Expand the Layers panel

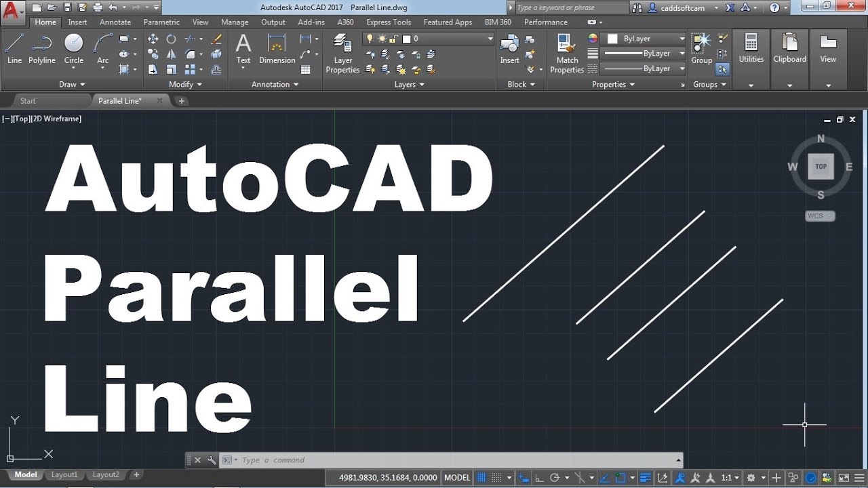[x=410, y=85]
